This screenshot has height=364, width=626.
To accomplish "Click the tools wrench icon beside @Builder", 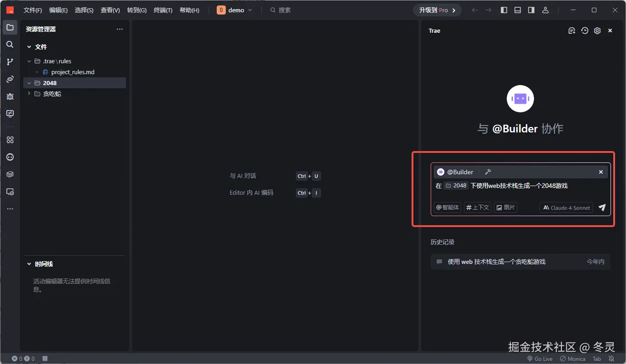I will (x=488, y=172).
